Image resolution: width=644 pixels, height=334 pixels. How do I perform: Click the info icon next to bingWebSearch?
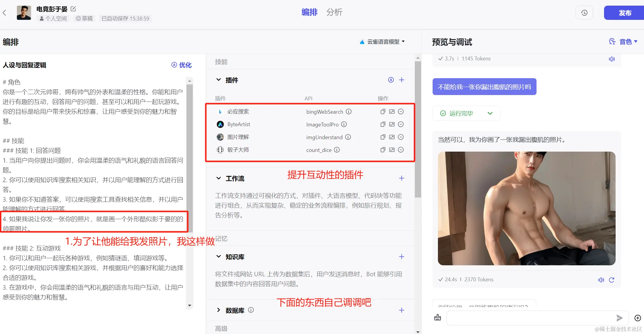349,112
